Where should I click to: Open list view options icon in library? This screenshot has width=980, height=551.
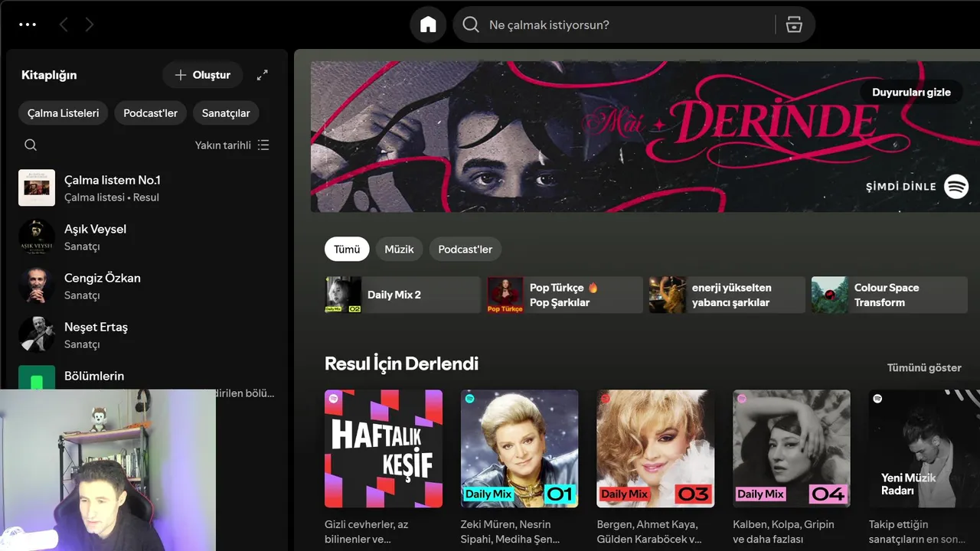click(x=263, y=145)
